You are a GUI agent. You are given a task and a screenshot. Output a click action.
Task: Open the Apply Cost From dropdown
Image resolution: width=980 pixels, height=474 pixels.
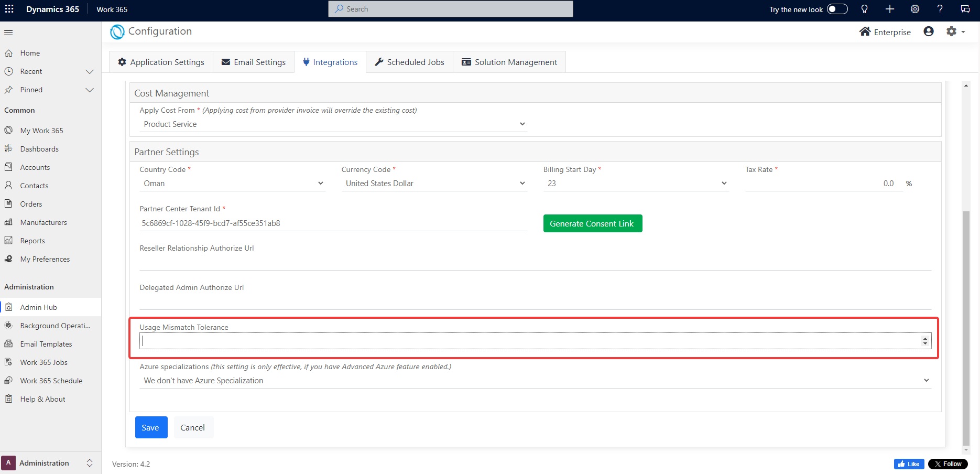333,124
